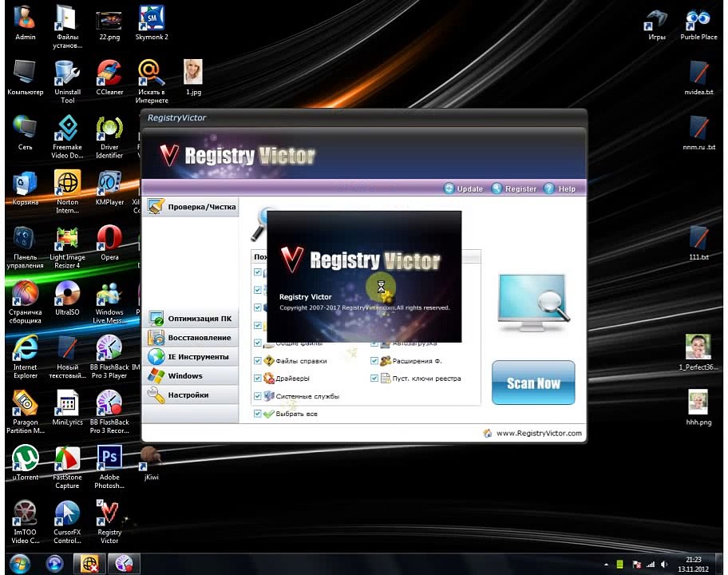Open FastStone Capture desktop shortcut
This screenshot has height=575, width=728.
(67, 466)
